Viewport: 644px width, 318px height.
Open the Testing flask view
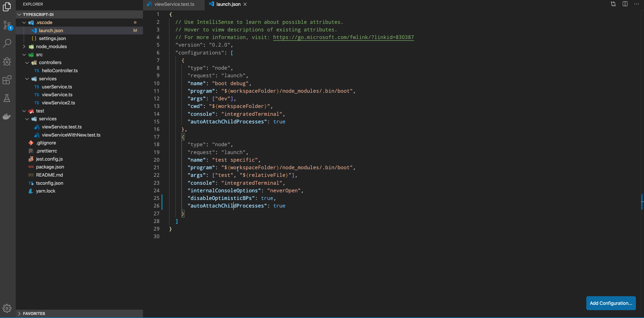point(7,98)
